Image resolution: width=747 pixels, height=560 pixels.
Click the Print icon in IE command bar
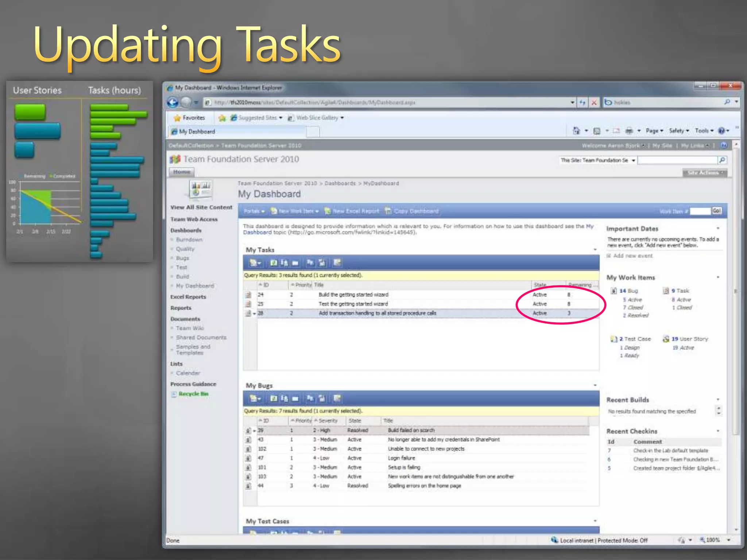pos(629,131)
